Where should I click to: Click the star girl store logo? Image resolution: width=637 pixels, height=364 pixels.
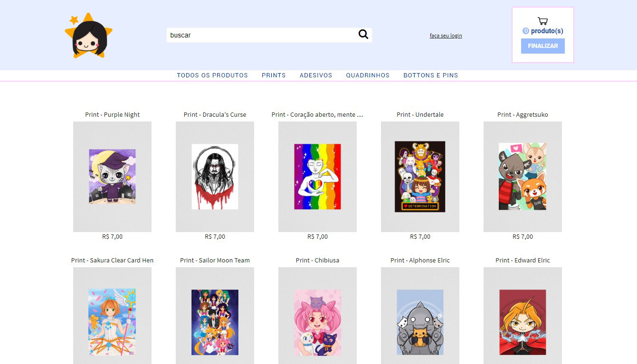(x=89, y=36)
